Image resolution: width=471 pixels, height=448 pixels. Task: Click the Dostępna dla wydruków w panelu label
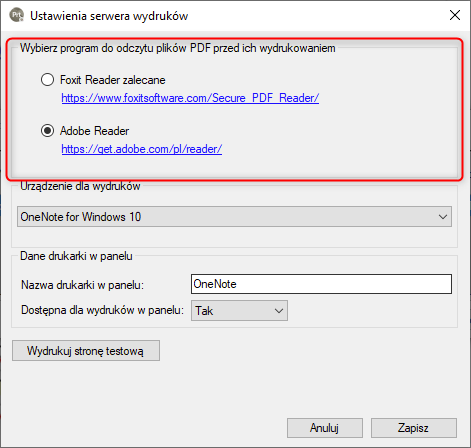pos(102,310)
